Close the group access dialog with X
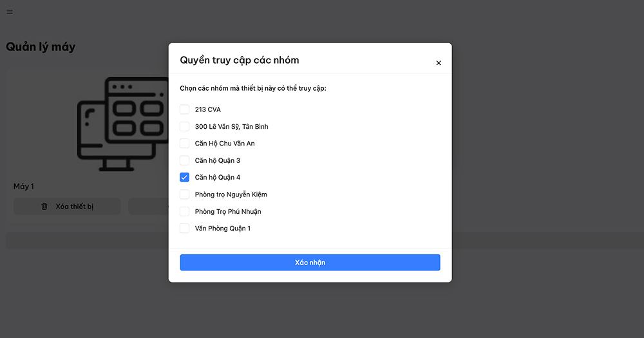This screenshot has width=644, height=338. (x=439, y=63)
